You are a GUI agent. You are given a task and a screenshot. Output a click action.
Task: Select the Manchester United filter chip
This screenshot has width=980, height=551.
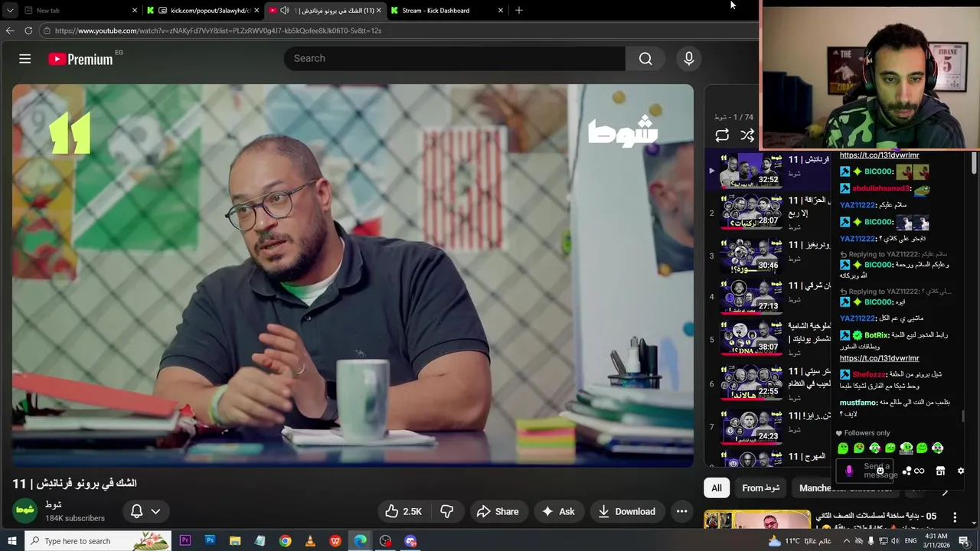tap(845, 487)
